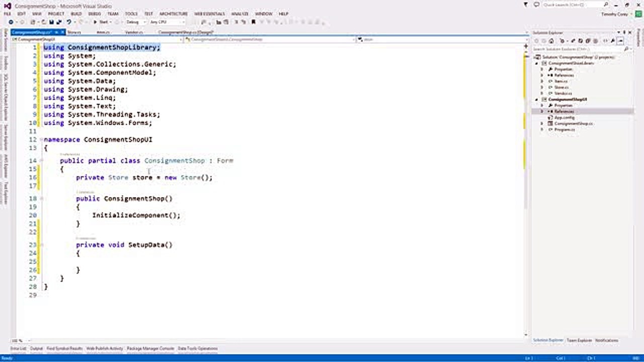The width and height of the screenshot is (644, 362).
Task: Collapse the SetupData method code block
Action: [41, 245]
